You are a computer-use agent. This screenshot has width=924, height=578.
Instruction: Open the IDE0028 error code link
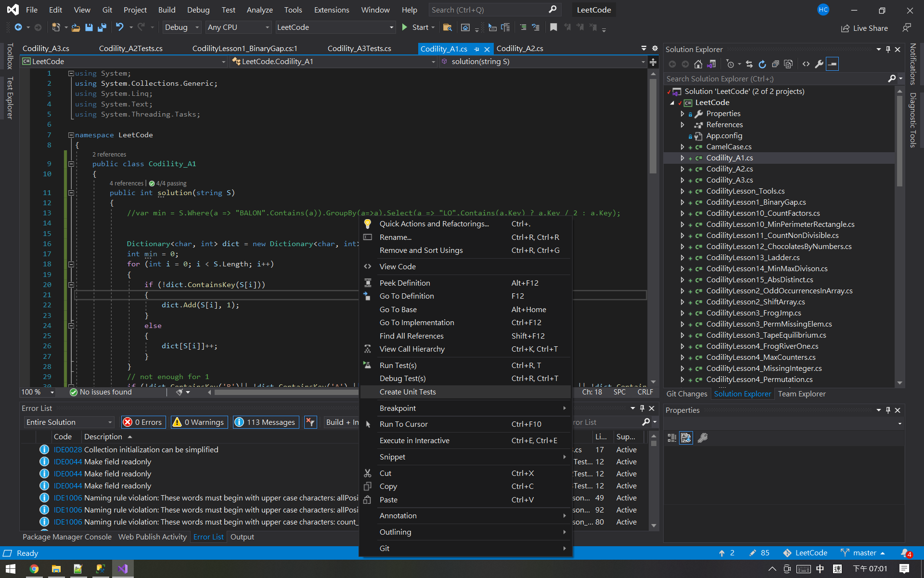click(x=68, y=449)
